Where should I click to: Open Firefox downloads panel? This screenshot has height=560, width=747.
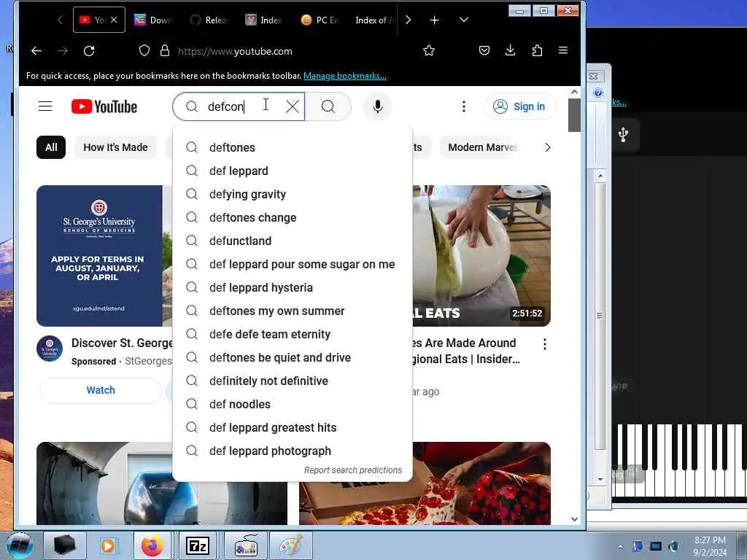click(510, 50)
